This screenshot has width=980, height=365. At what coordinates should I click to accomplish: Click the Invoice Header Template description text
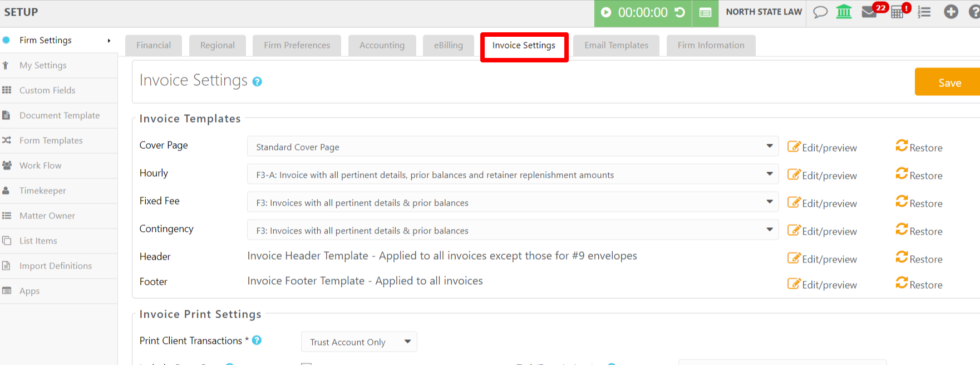[442, 256]
